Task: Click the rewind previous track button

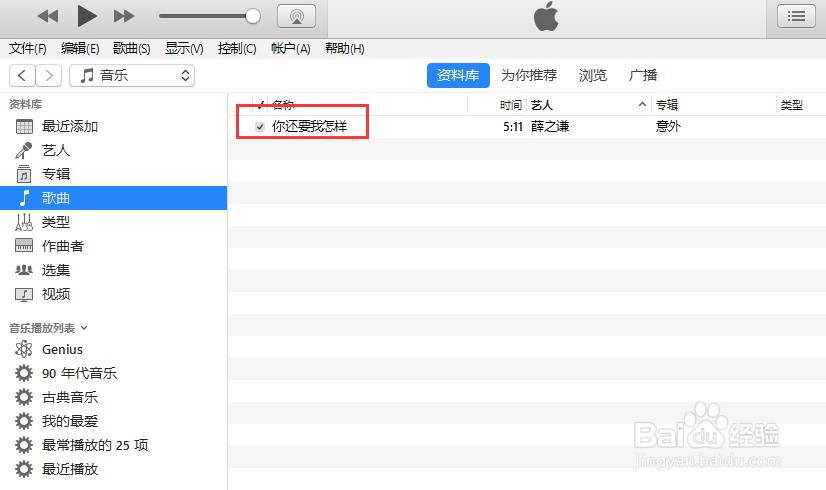Action: [48, 16]
